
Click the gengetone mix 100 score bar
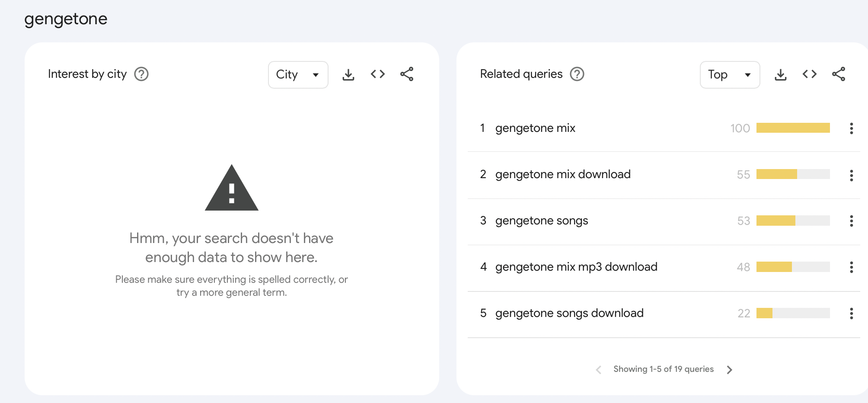click(793, 128)
